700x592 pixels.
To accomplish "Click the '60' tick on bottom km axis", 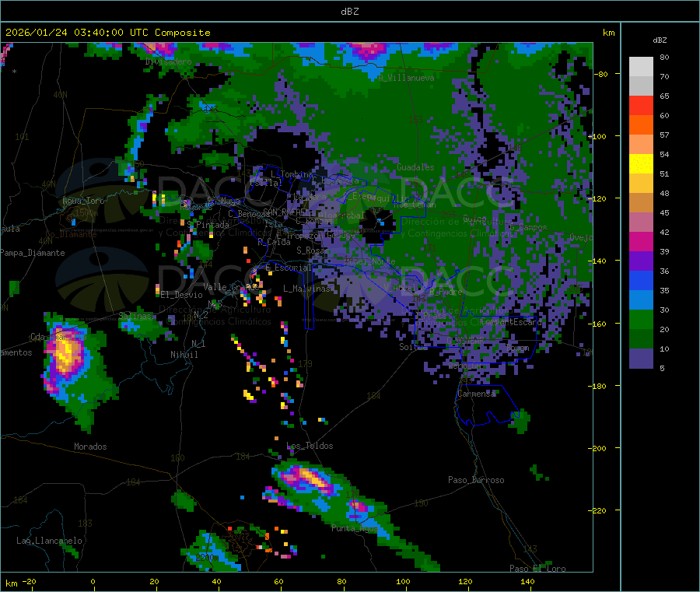I will click(x=278, y=582).
